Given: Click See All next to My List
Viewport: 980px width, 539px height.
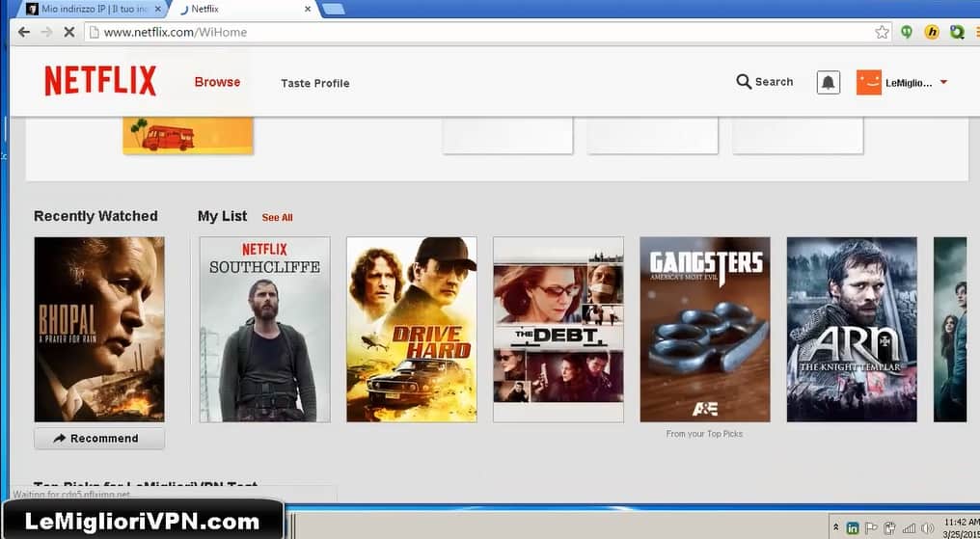Looking at the screenshot, I should click(x=277, y=217).
